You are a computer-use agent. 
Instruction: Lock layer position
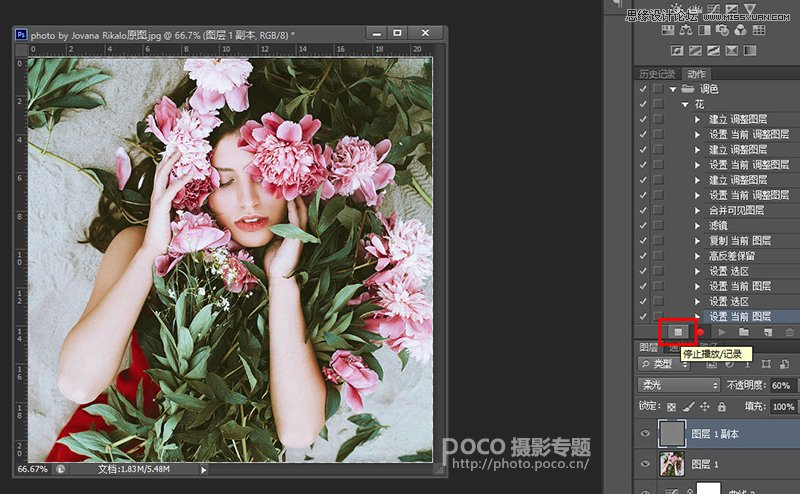point(705,406)
